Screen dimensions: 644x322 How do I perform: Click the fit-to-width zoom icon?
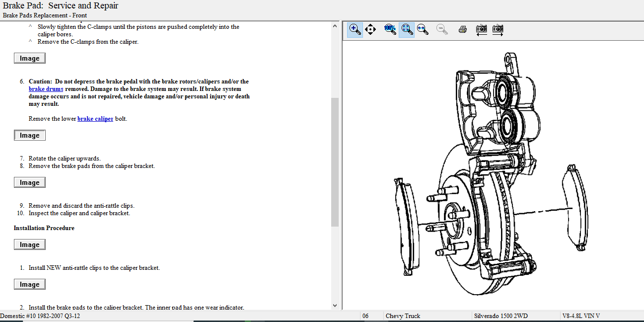(x=423, y=29)
